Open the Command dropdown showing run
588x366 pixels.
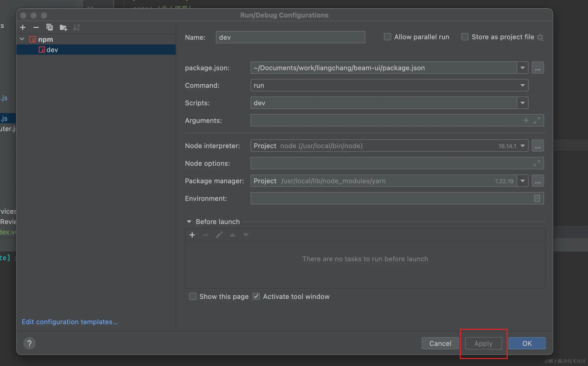tap(522, 85)
